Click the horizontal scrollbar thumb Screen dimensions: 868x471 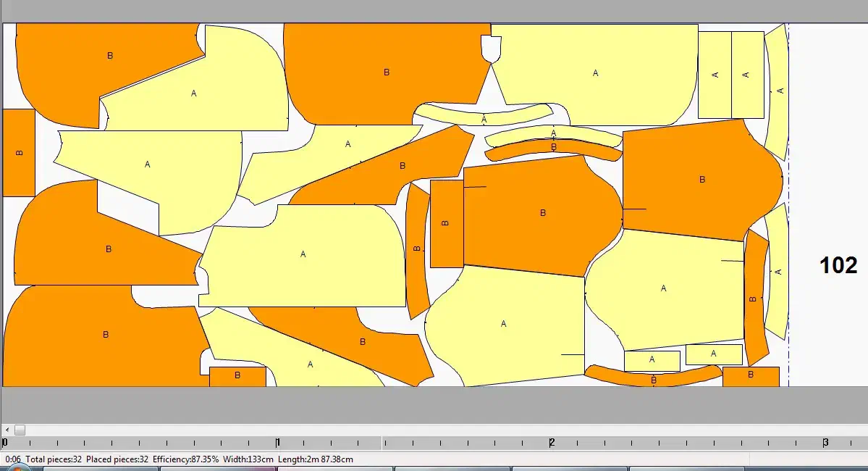tap(20, 430)
